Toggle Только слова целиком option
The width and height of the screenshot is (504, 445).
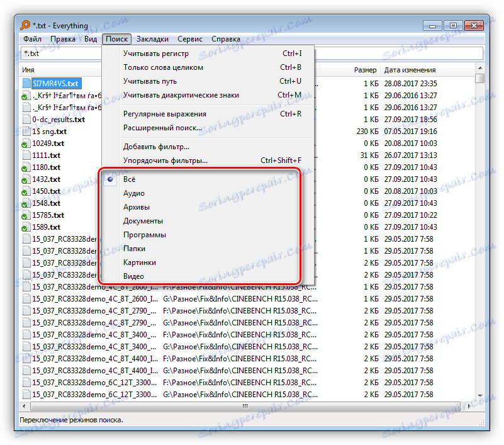pos(208,67)
